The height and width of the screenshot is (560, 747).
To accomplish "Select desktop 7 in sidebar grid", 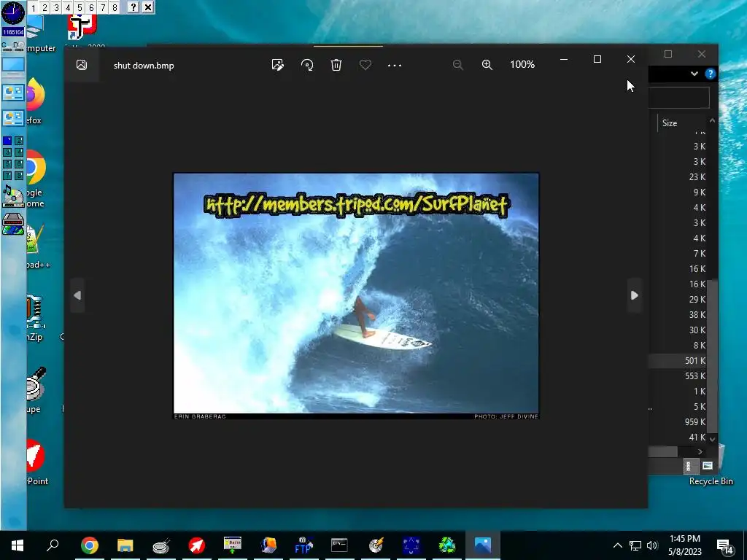I will tap(7, 176).
